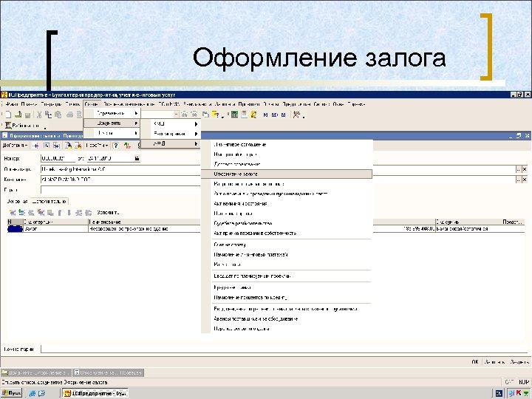532x399 pixels.
Task: Click 1С:Предприятие taskbar button
Action: click(x=95, y=393)
